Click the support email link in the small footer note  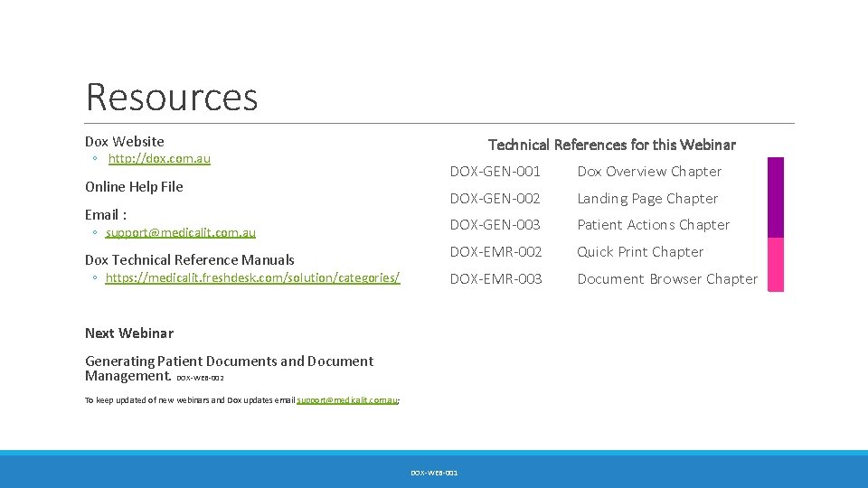(x=347, y=400)
